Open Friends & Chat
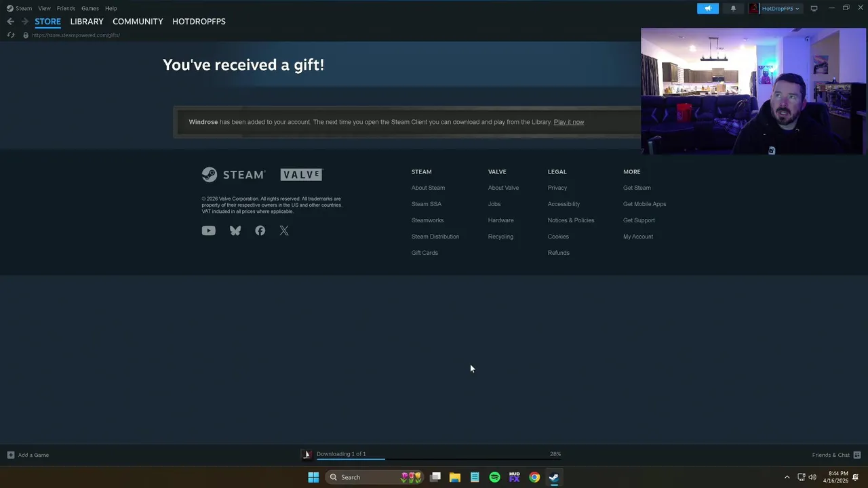This screenshot has height=488, width=868. click(x=836, y=455)
